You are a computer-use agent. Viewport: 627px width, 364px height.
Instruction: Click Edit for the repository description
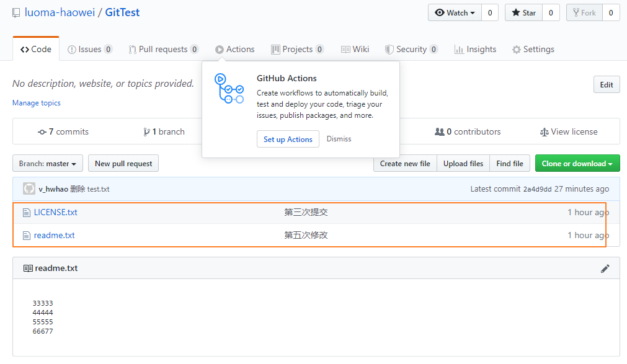point(607,85)
